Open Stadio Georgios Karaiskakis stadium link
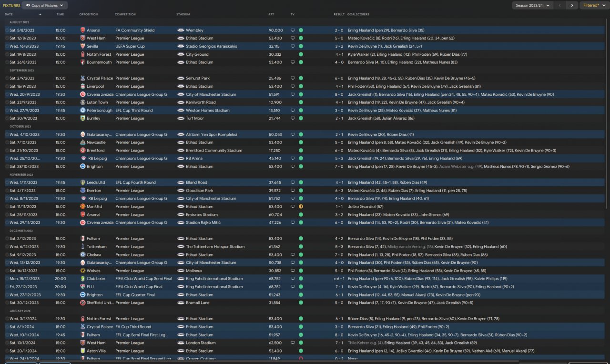The image size is (610, 364). tap(212, 46)
